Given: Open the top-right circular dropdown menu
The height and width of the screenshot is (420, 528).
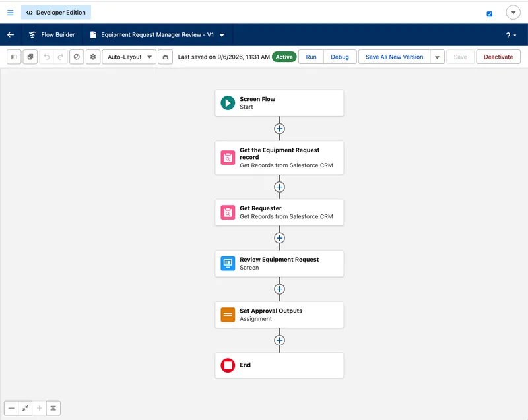Looking at the screenshot, I should pyautogui.click(x=513, y=13).
